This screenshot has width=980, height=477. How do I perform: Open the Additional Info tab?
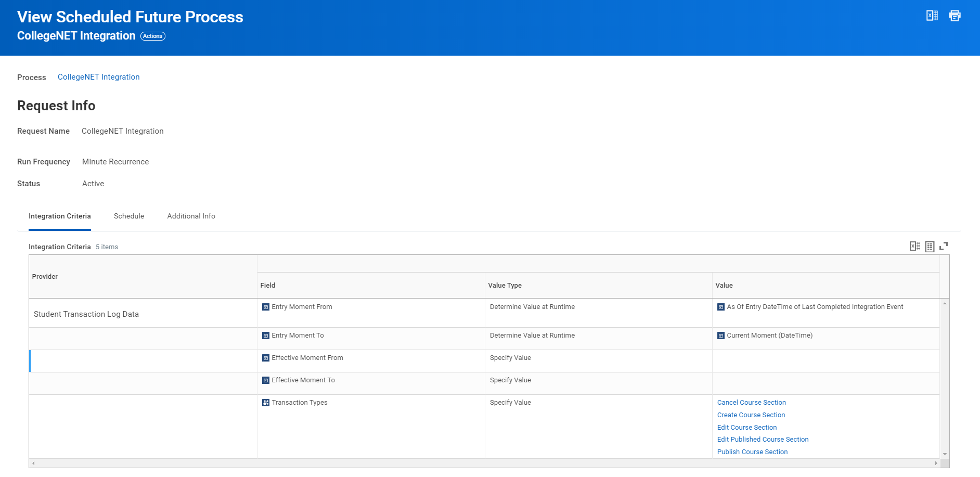tap(191, 216)
